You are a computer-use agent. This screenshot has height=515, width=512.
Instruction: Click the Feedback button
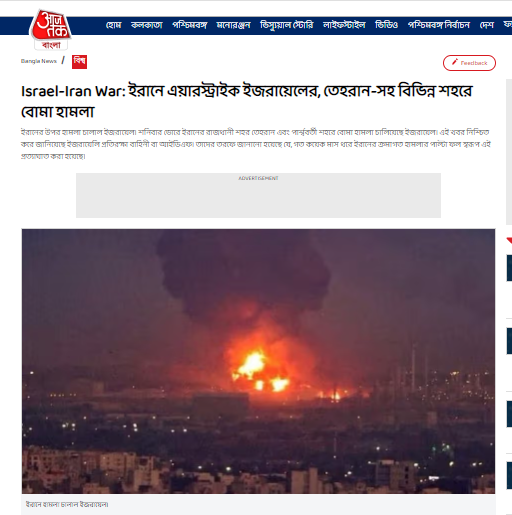[469, 63]
